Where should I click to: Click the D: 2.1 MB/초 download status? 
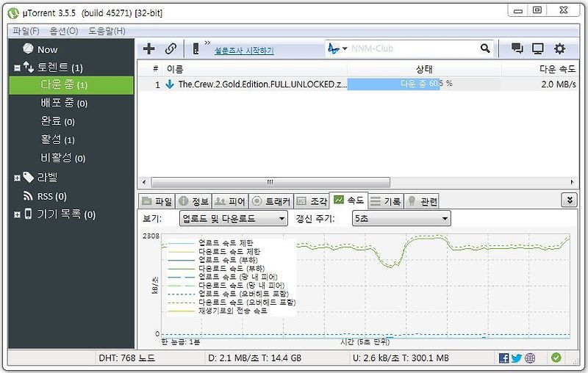(254, 358)
